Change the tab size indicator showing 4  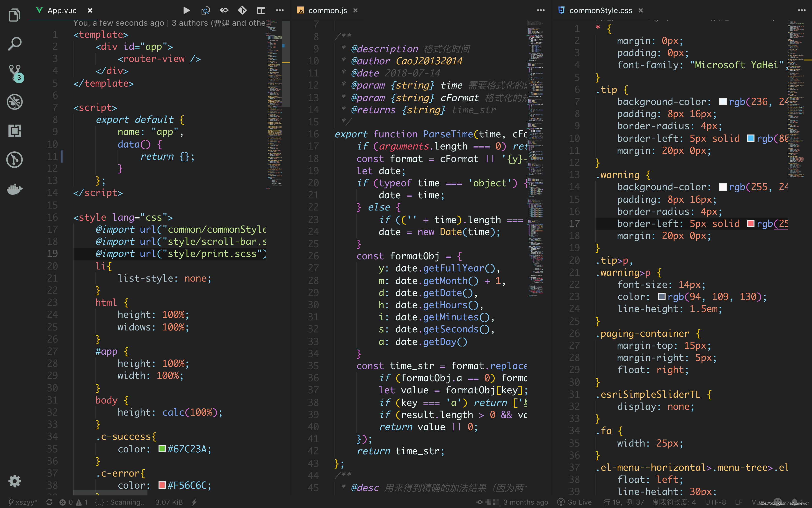(x=674, y=502)
